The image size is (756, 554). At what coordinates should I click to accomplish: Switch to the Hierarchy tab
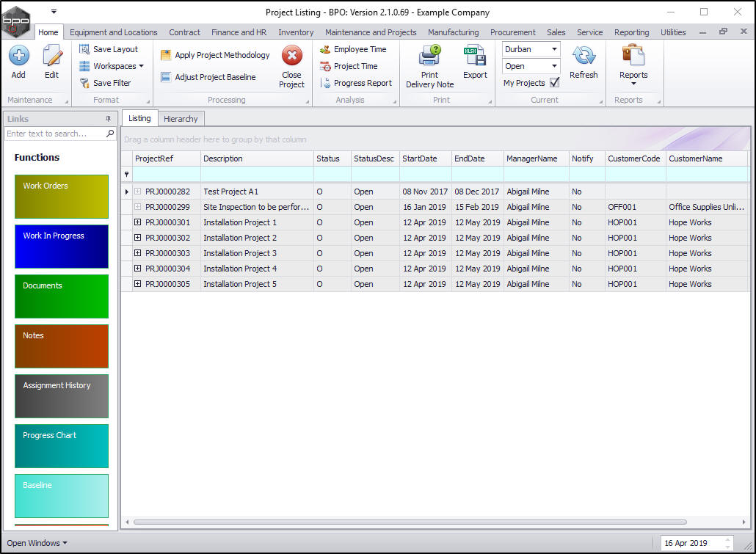pos(181,119)
